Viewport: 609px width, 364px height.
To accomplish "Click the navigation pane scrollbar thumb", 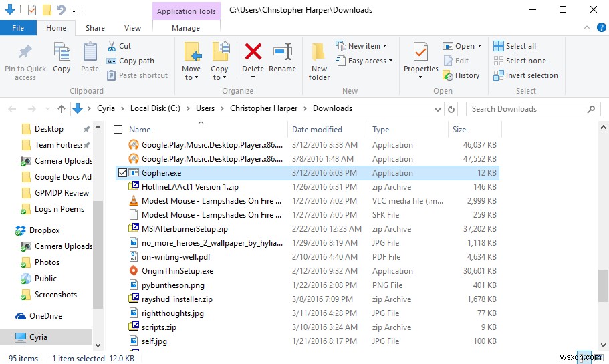I will pos(98,254).
